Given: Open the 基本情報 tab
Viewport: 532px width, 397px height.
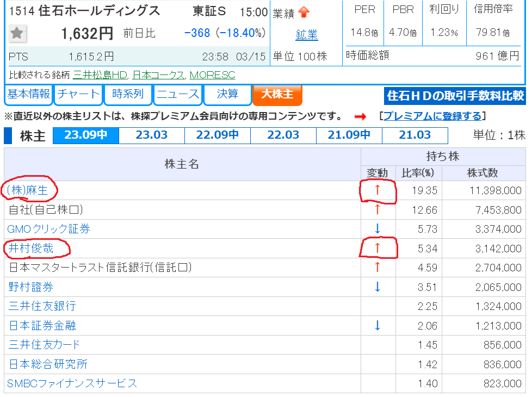Looking at the screenshot, I should coord(28,94).
